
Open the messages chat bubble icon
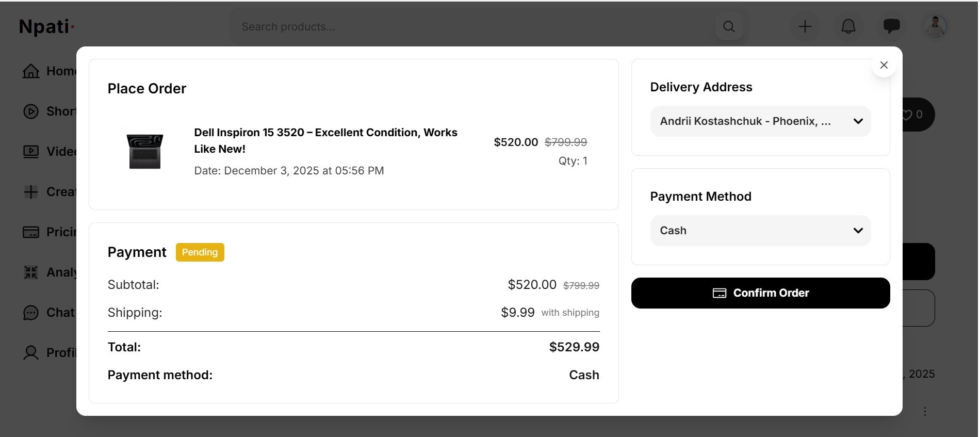[x=891, y=27]
